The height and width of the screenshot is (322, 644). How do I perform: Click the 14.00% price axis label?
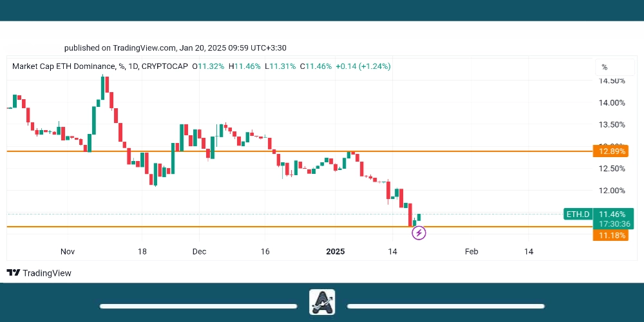(x=612, y=103)
